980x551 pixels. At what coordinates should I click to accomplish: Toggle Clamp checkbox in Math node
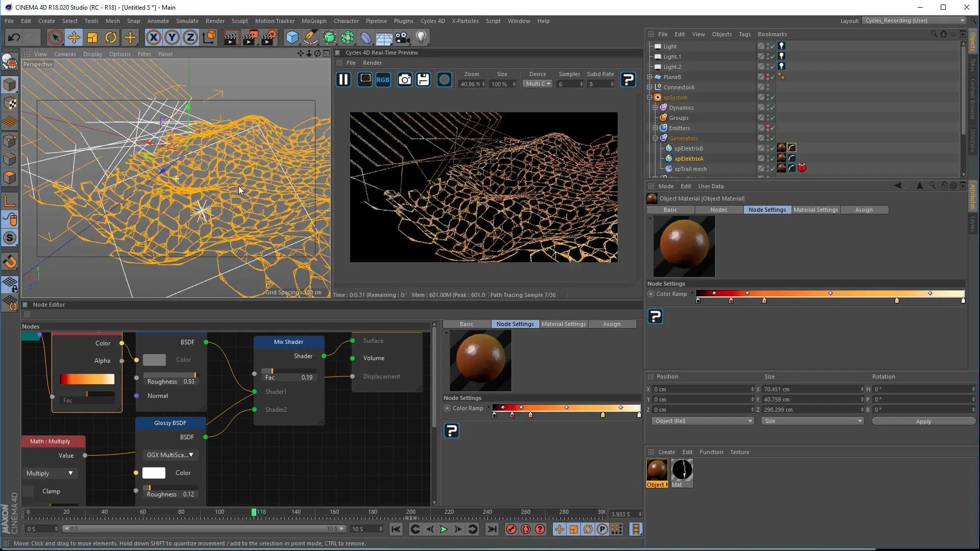click(29, 491)
